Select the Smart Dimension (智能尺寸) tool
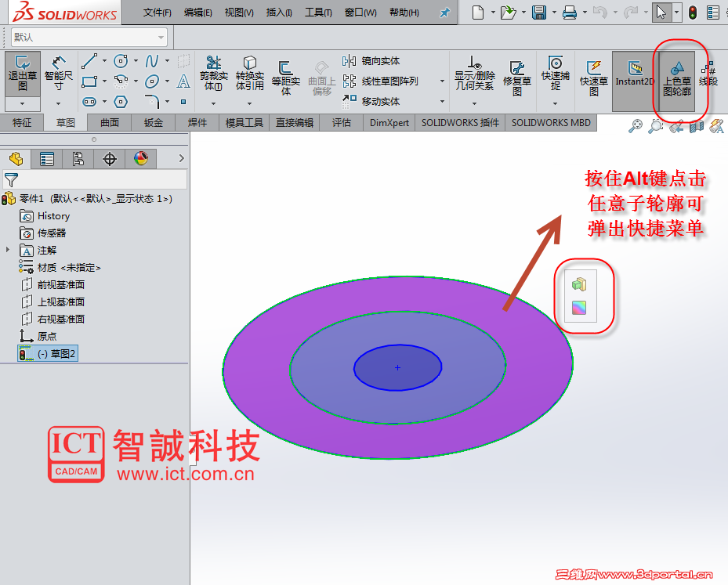 pos(59,74)
